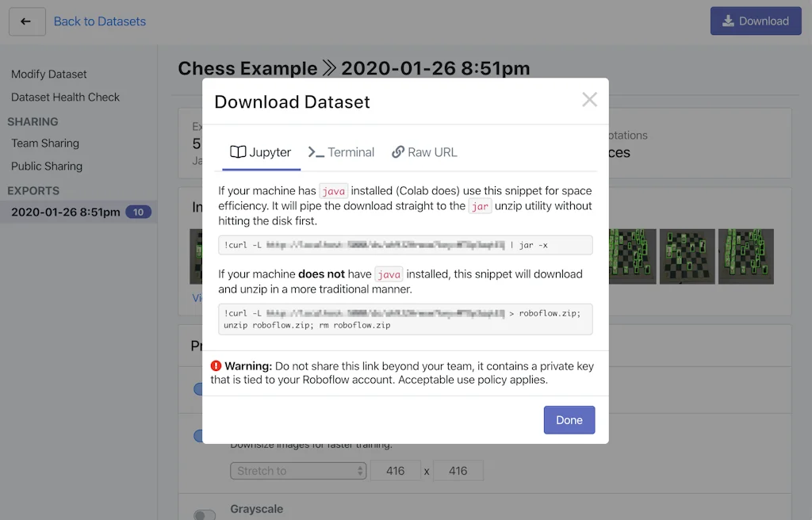Click the first 416 dimension input field

click(x=396, y=470)
